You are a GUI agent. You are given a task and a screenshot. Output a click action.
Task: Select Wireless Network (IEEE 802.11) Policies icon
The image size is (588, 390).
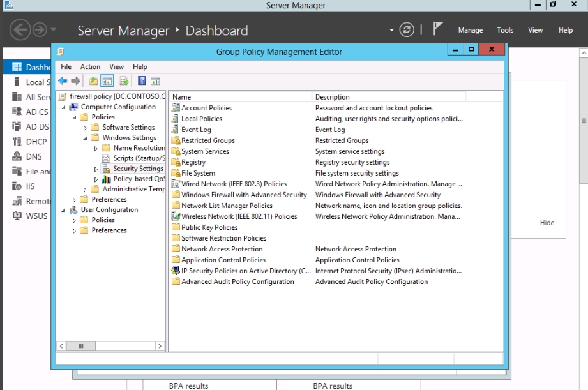[176, 216]
